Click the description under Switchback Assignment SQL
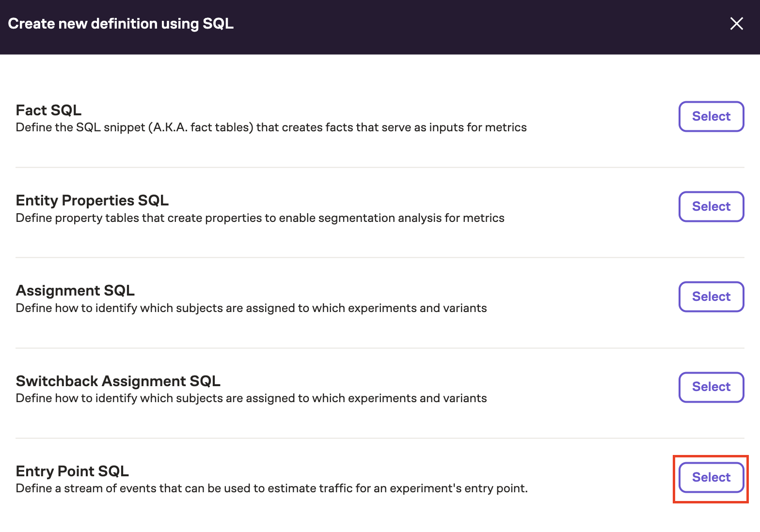 tap(251, 398)
